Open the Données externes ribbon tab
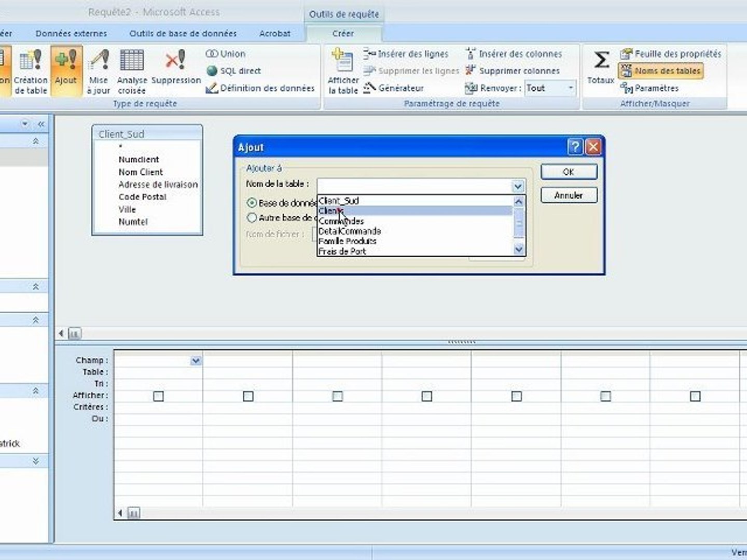Viewport: 747px width, 560px height. pos(71,34)
